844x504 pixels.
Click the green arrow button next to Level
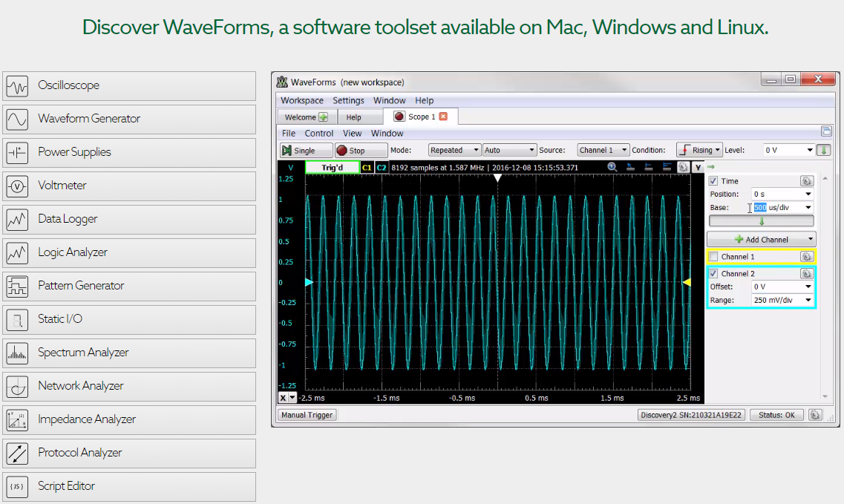pos(823,150)
